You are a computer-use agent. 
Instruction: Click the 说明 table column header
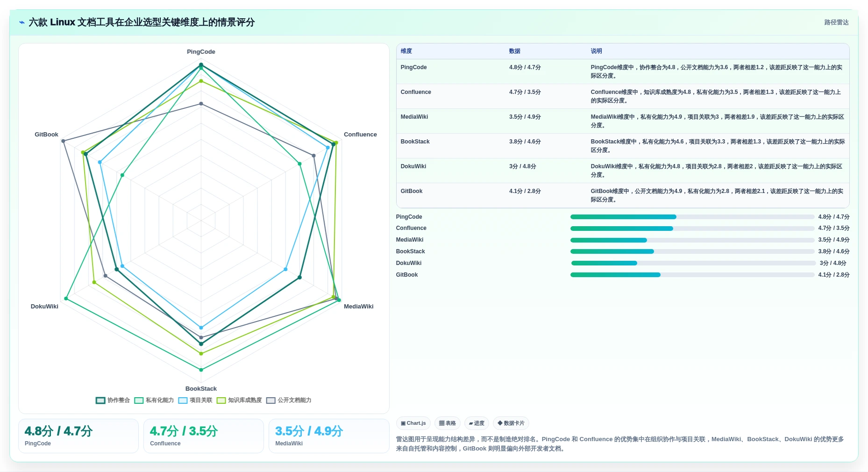tap(596, 51)
